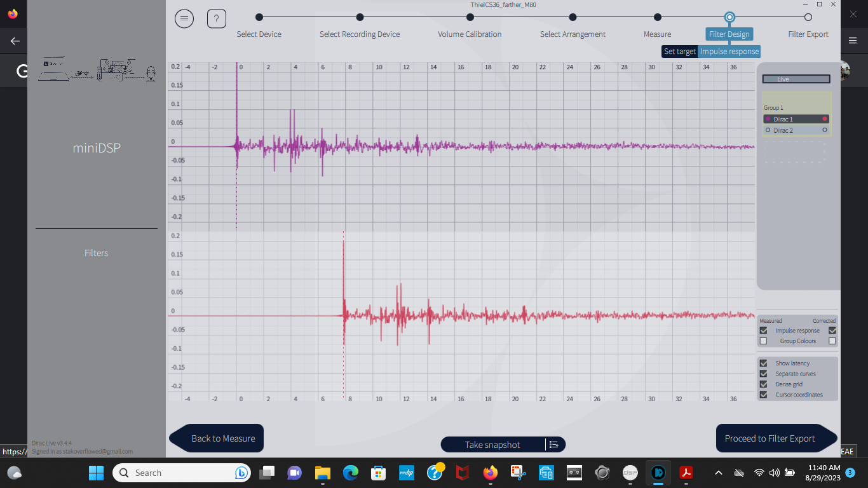Uncheck Separate curves option

click(764, 374)
